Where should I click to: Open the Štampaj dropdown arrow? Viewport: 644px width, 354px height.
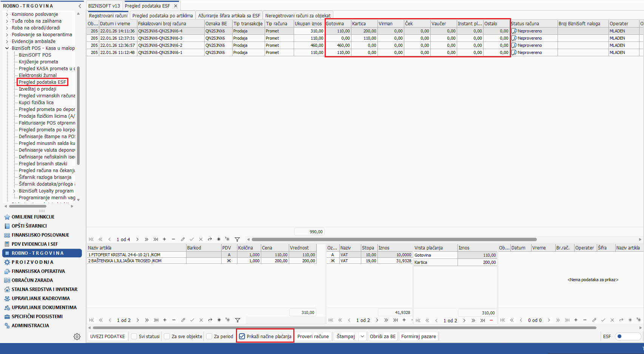point(362,336)
